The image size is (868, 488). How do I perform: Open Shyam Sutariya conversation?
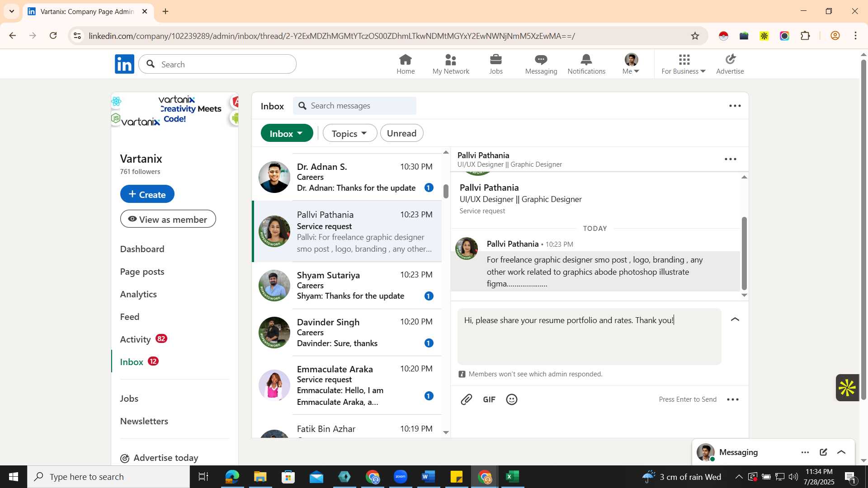[x=347, y=286]
